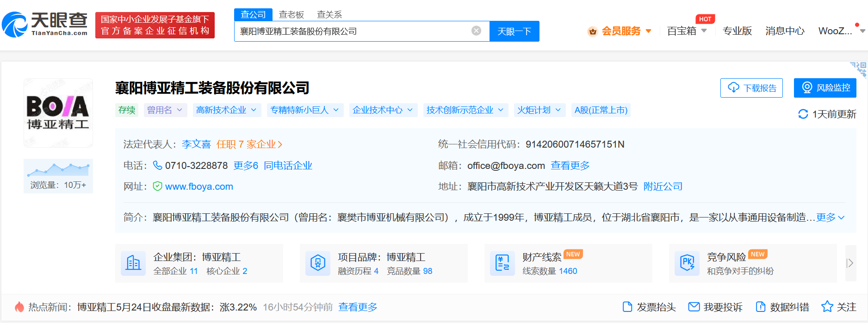Viewport: 868px width, 323px height.
Task: Expand company intro with 更多
Action: pos(830,217)
